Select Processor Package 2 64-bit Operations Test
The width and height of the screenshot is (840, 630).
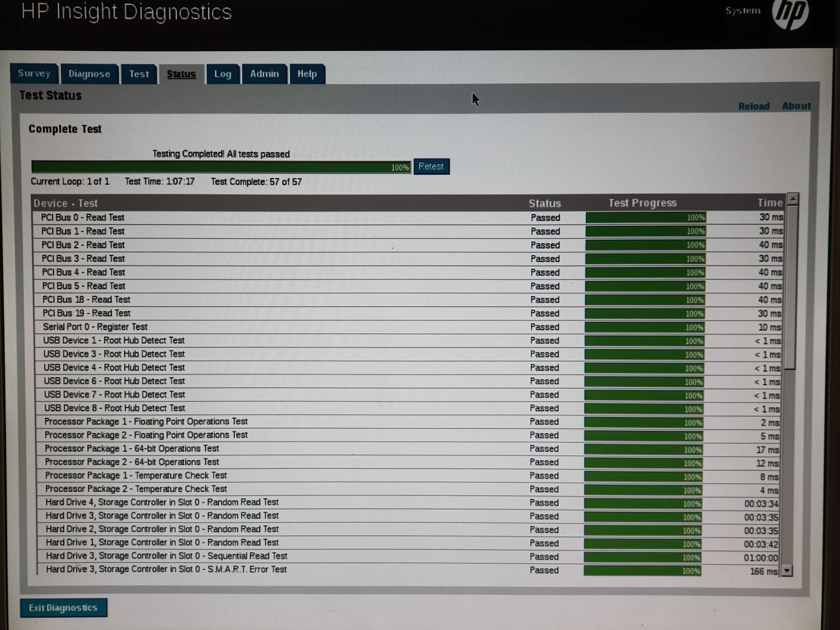point(408,462)
